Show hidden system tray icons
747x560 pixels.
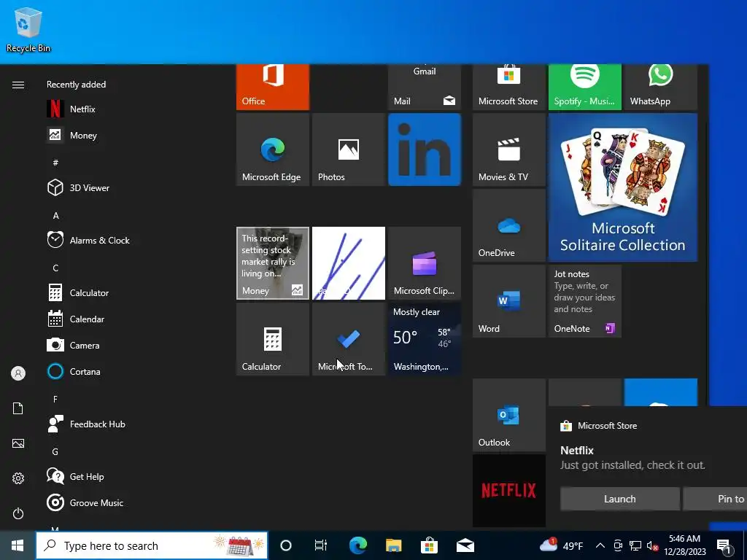[x=600, y=545]
